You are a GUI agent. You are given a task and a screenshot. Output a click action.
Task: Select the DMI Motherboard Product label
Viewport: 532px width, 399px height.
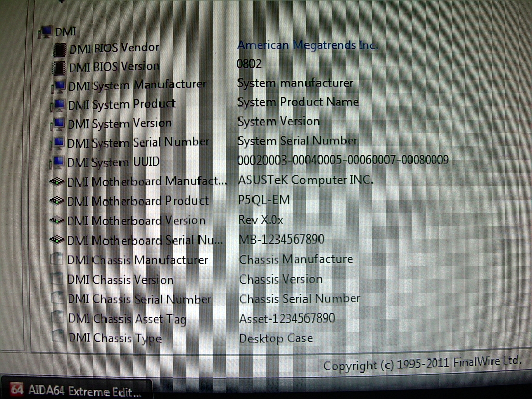coord(138,201)
